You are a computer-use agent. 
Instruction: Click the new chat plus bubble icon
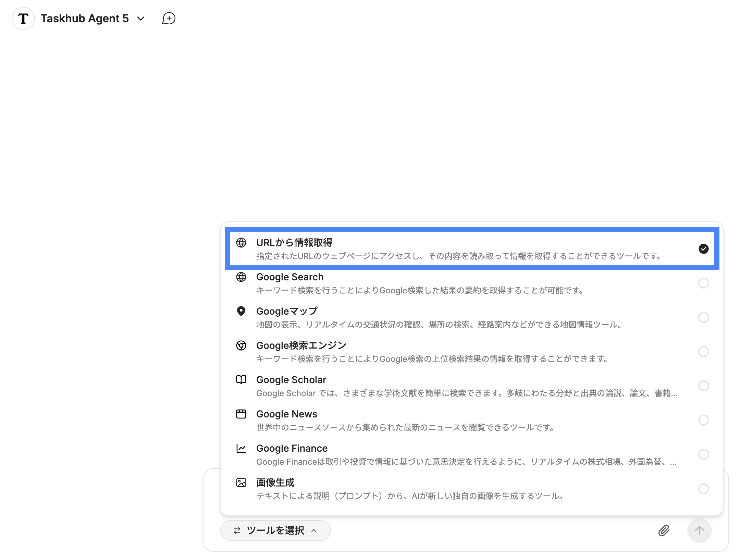tap(169, 18)
